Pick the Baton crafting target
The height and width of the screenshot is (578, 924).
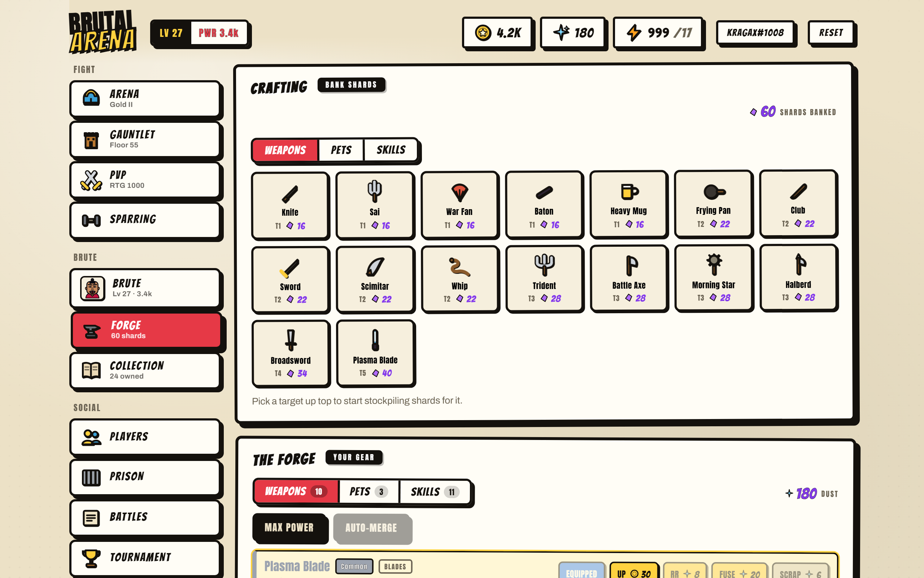[544, 204]
